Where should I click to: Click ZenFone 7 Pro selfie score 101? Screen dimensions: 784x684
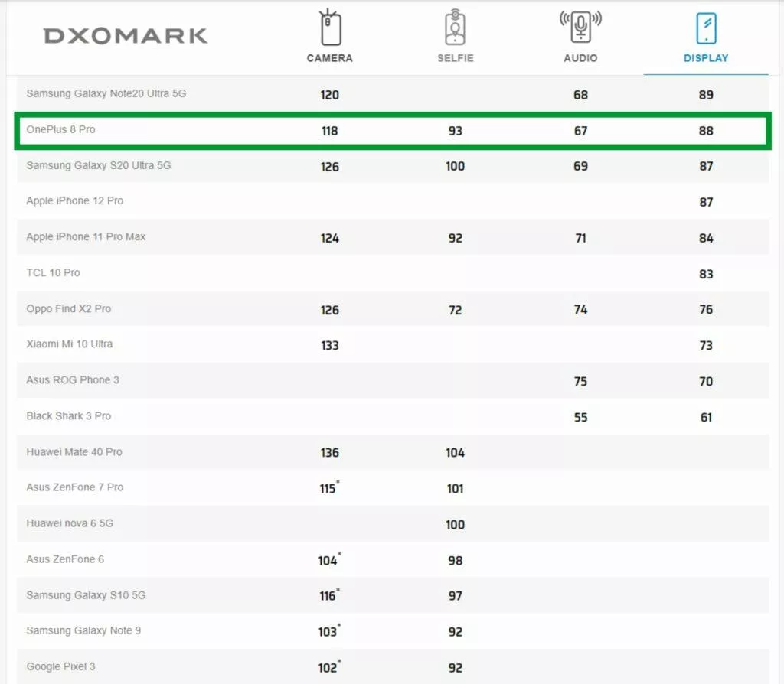coord(455,489)
